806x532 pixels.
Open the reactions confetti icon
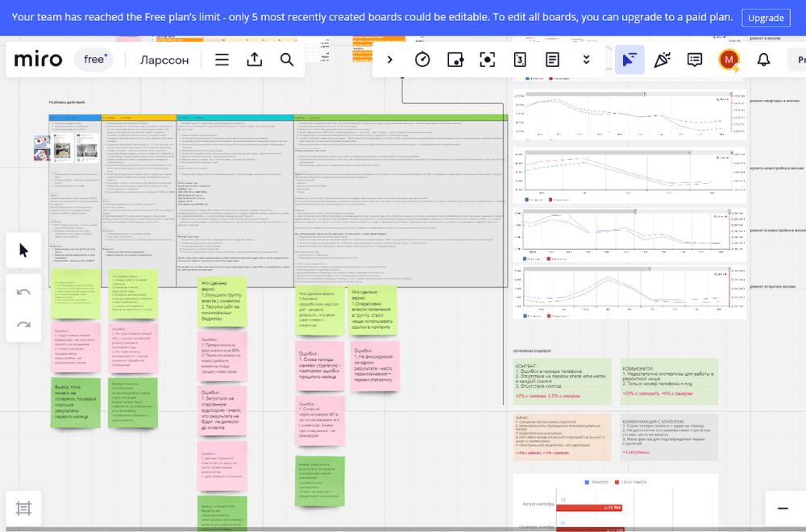[662, 60]
